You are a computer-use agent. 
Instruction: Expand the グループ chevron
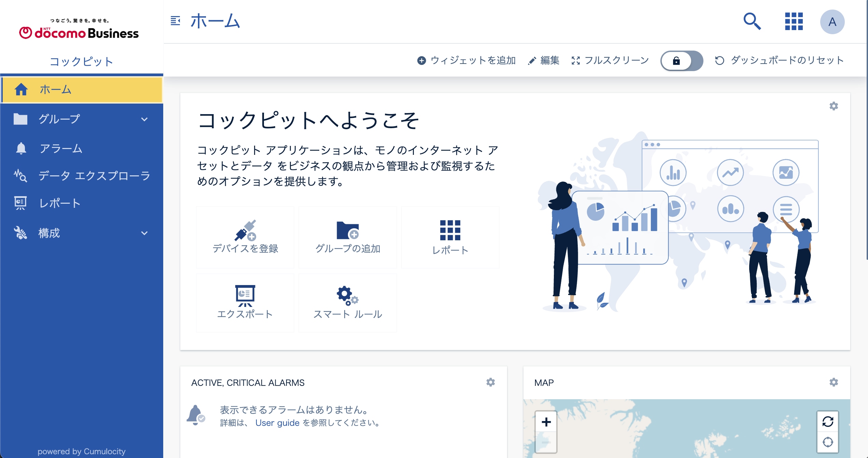[144, 119]
